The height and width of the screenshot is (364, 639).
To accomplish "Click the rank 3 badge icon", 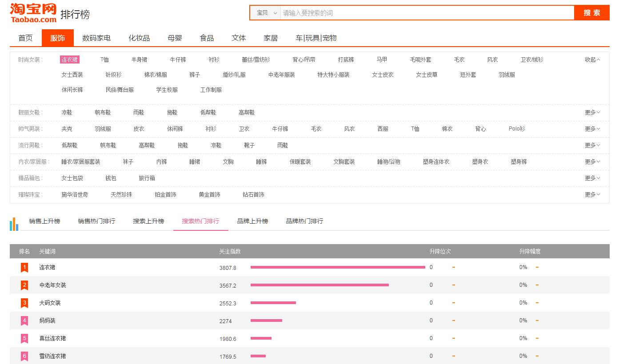I will [x=24, y=303].
